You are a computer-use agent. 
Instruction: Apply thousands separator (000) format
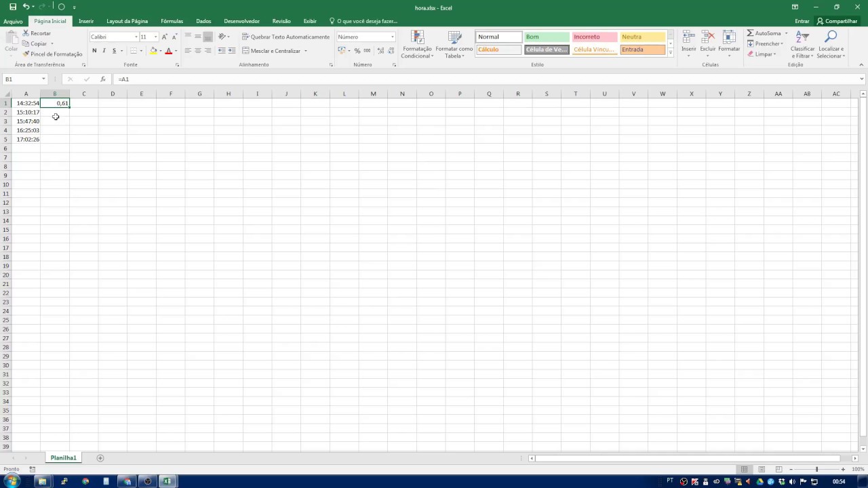coord(367,51)
